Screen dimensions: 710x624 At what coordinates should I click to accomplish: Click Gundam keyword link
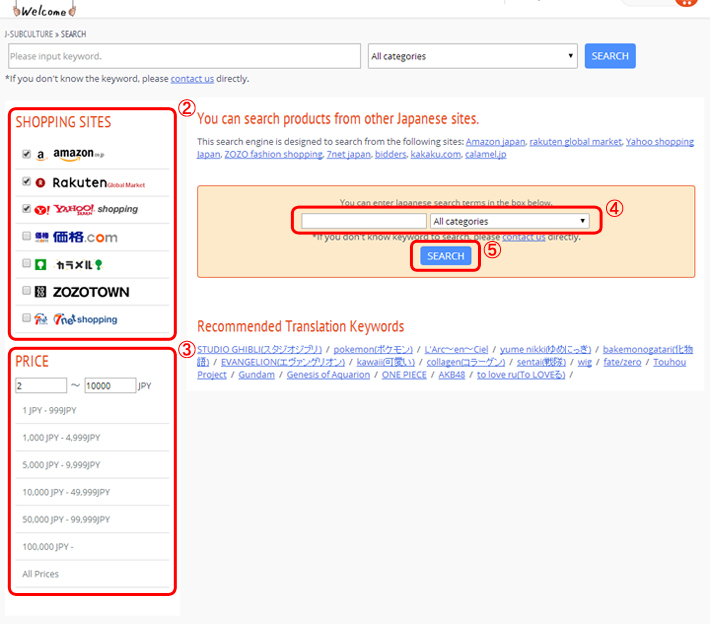pyautogui.click(x=257, y=375)
